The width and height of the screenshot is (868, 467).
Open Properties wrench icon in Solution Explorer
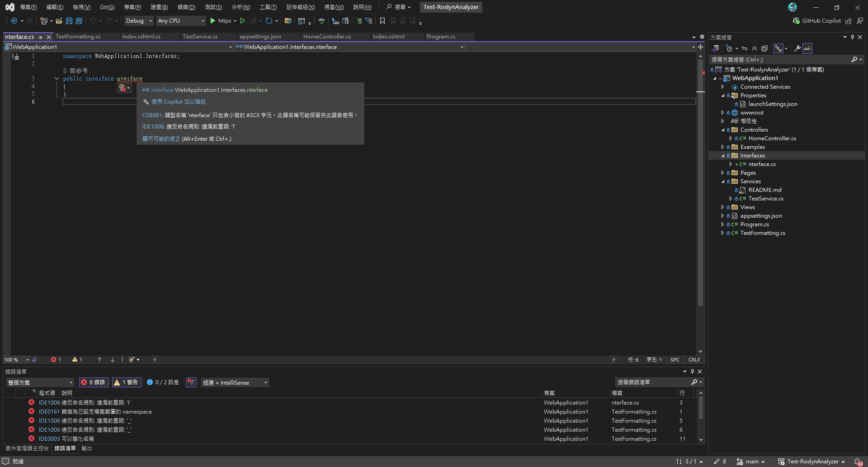click(x=797, y=48)
